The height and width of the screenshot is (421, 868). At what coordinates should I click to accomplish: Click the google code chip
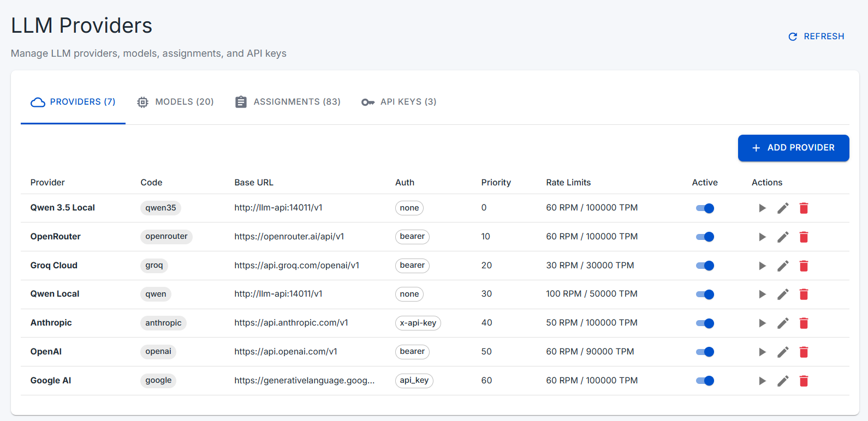(158, 381)
